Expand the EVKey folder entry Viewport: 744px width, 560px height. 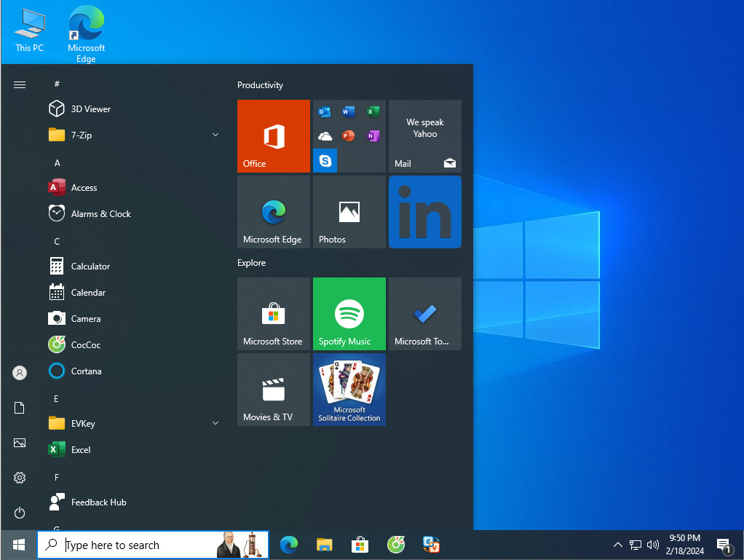click(x=215, y=423)
